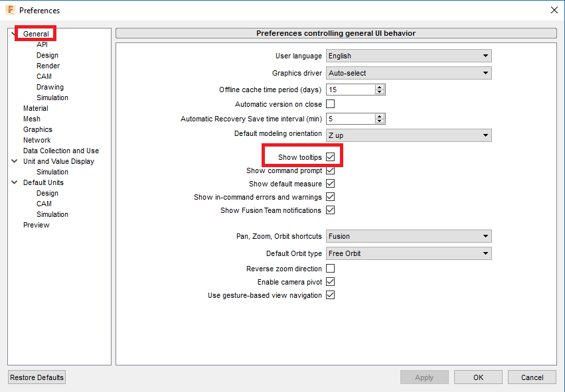The image size is (565, 392).
Task: Uncheck Show Fusion Team notifications
Action: [330, 210]
